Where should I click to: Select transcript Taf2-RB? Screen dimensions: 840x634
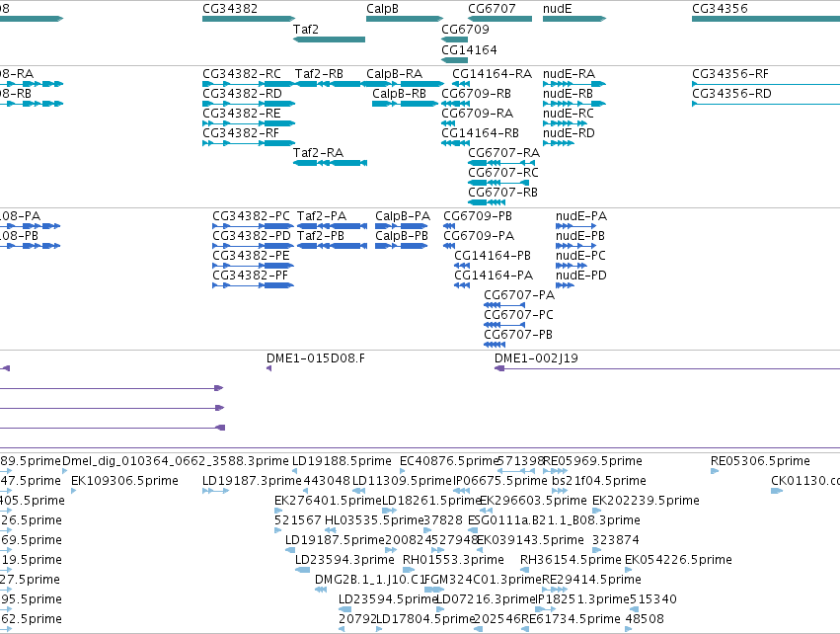319,73
